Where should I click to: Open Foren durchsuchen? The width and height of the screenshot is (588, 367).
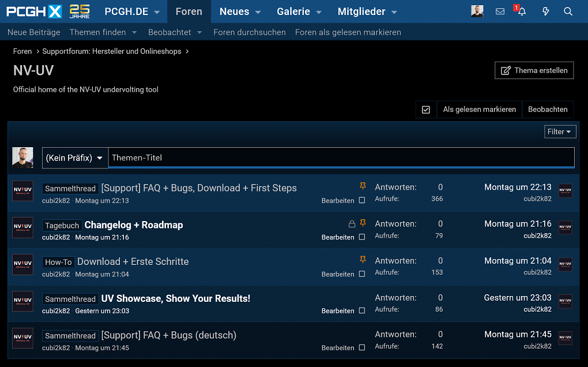250,32
